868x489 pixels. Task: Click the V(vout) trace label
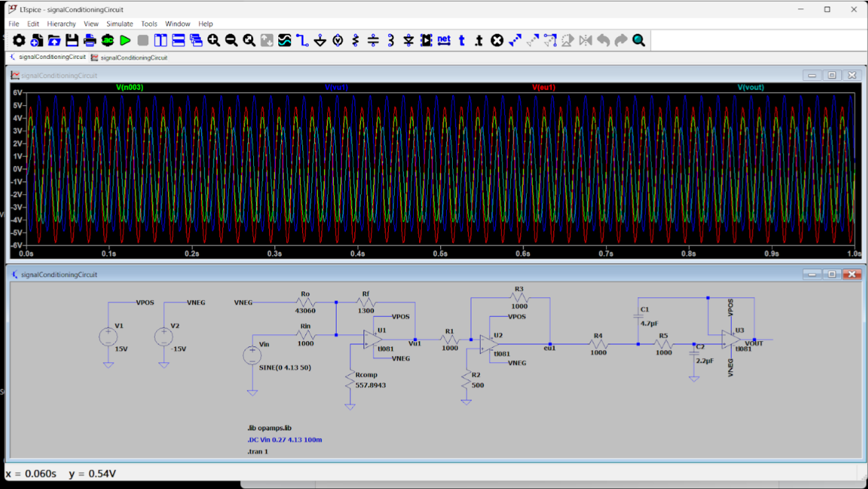pos(750,87)
